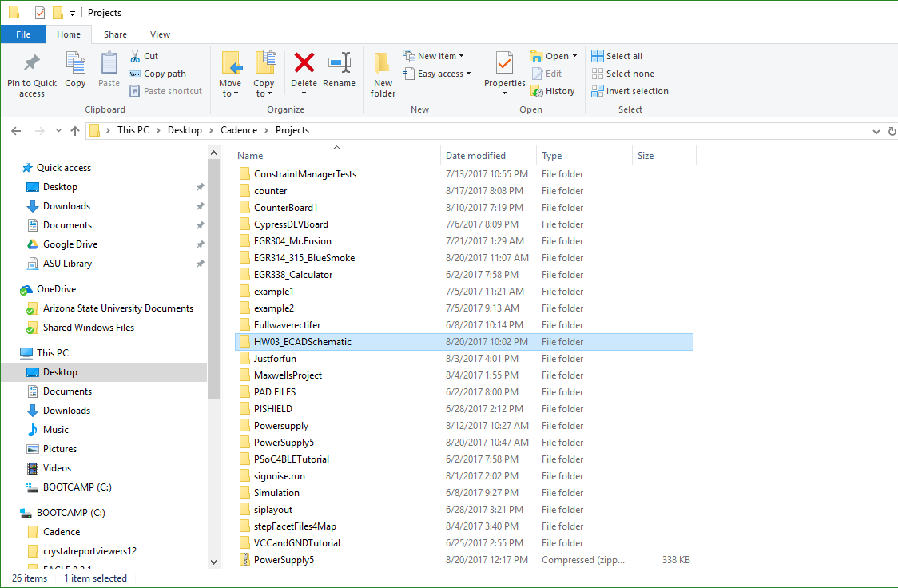Image resolution: width=898 pixels, height=588 pixels.
Task: Click This PC in the address breadcrumb
Action: point(133,130)
